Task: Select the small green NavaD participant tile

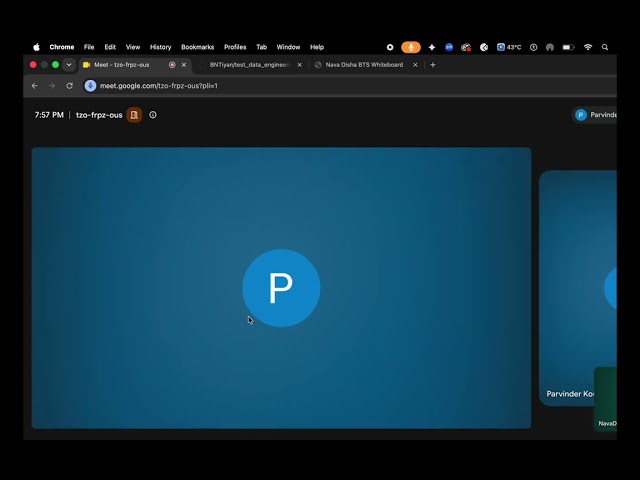Action: click(606, 398)
